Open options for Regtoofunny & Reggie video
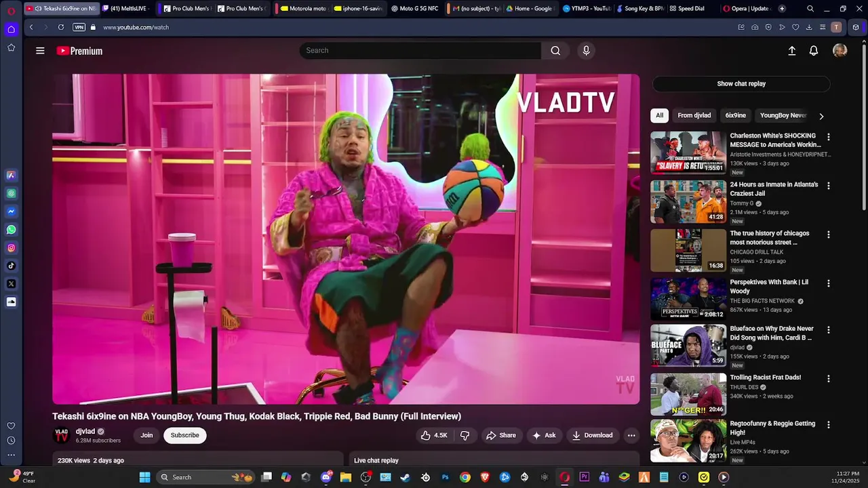Screen dimensions: 868x488 [828, 425]
